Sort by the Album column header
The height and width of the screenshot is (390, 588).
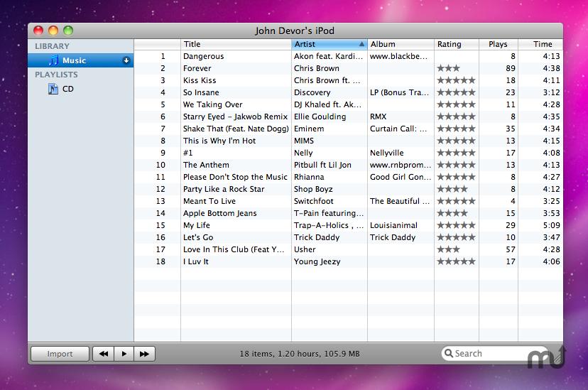click(401, 44)
